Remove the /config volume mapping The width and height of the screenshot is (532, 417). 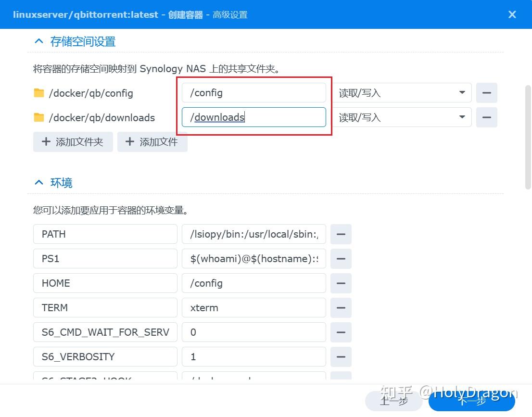486,92
